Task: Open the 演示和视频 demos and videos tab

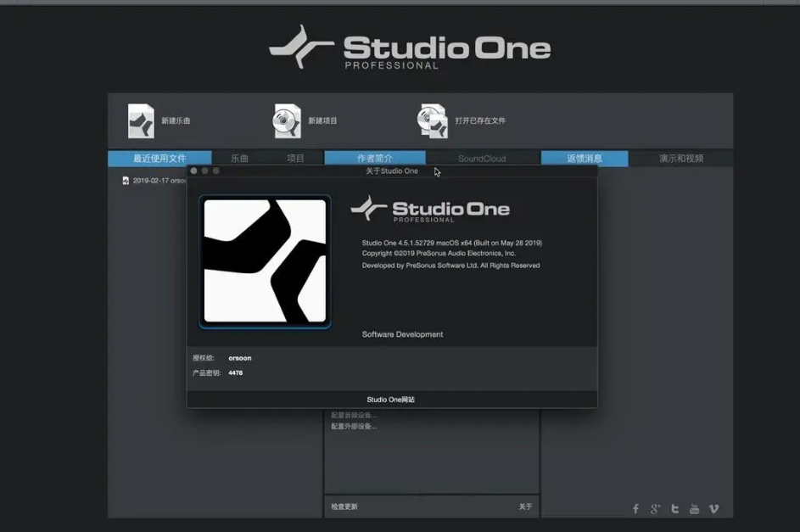Action: (681, 158)
